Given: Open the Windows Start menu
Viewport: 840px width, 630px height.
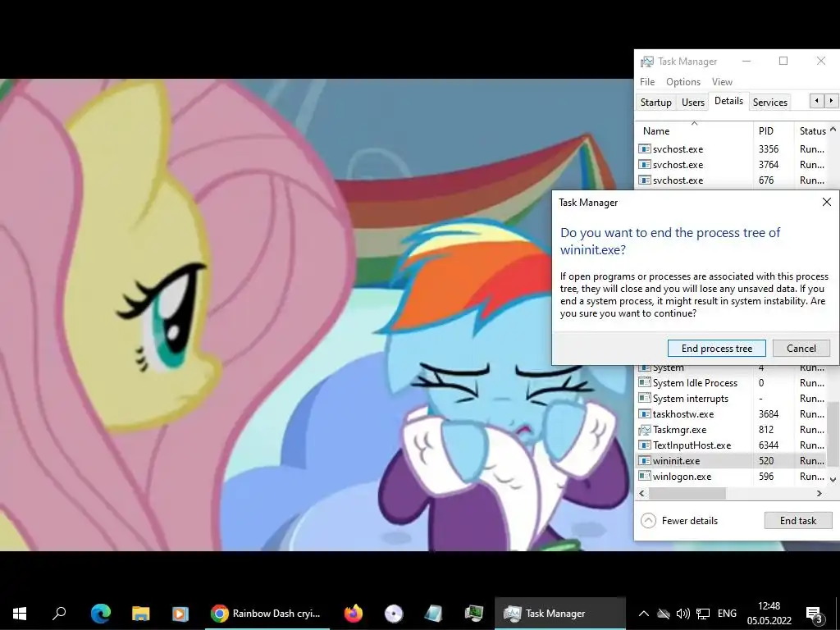Looking at the screenshot, I should (x=20, y=613).
